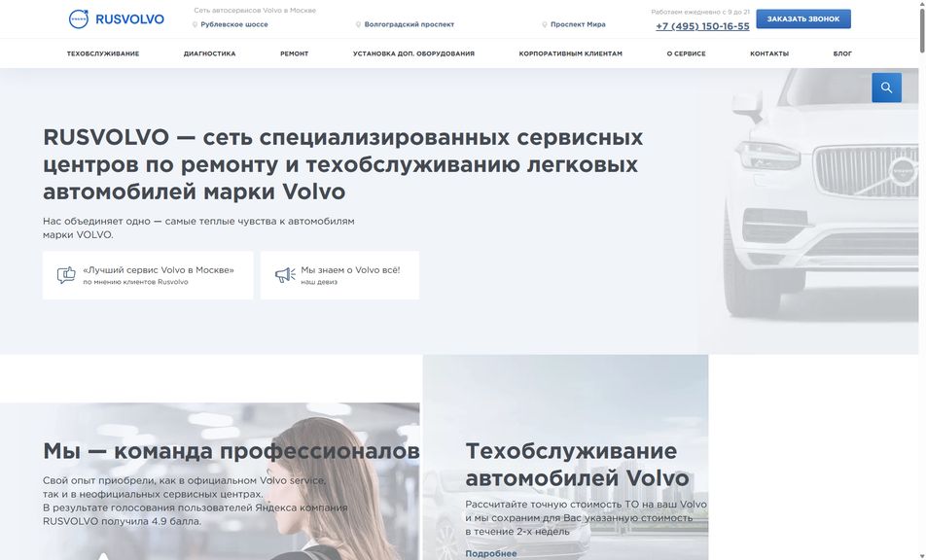926x560 pixels.
Task: Open Установка доп. оборудования menu
Action: pyautogui.click(x=414, y=53)
